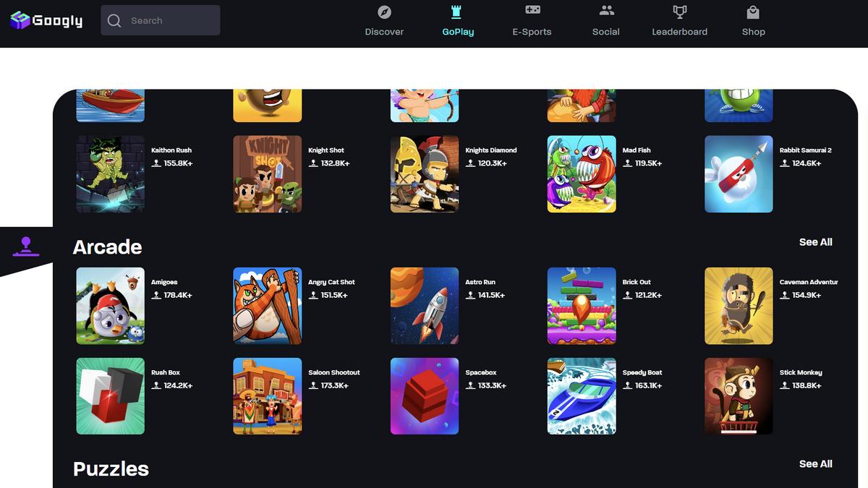The height and width of the screenshot is (488, 868).
Task: Click the Googly logo icon
Action: point(20,20)
